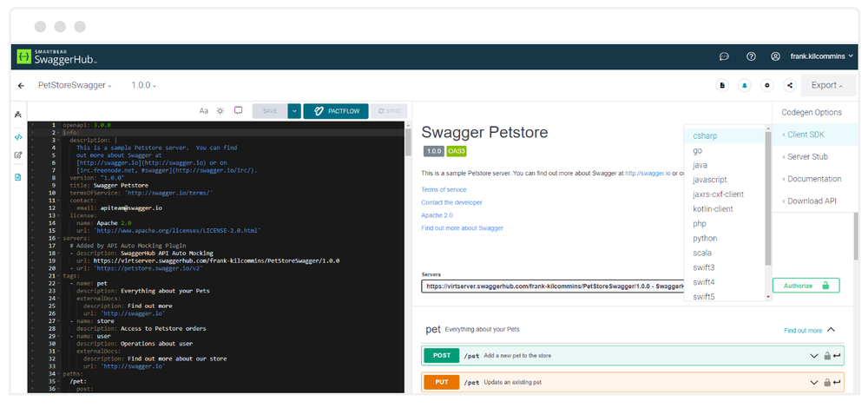Fold the info block at line 2
The width and height of the screenshot is (868, 408).
pyautogui.click(x=58, y=134)
